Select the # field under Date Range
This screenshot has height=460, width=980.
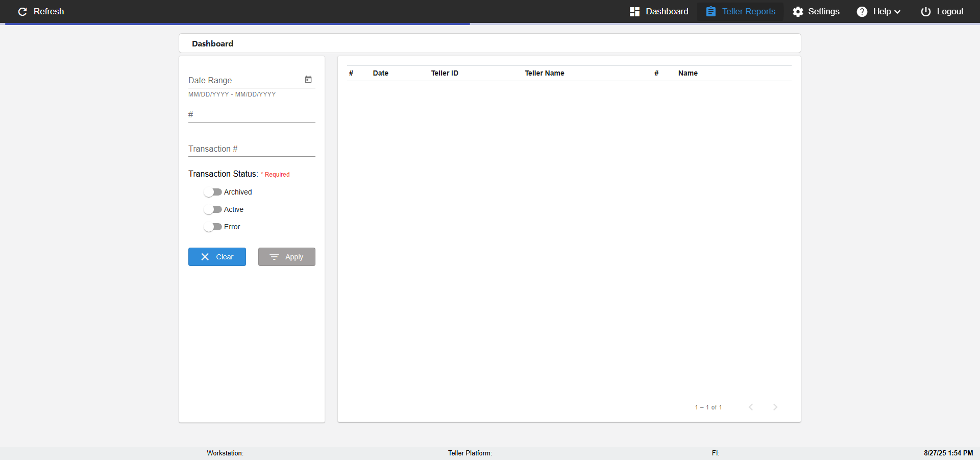252,114
